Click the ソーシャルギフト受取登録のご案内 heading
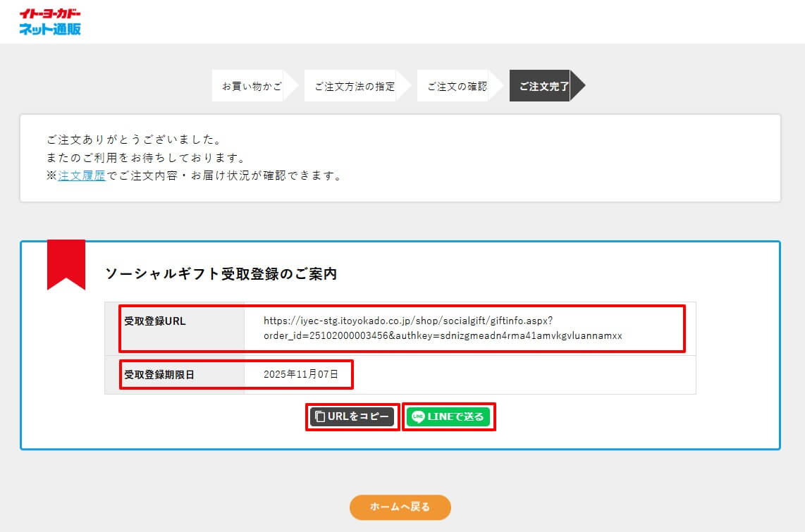Screen dimensions: 805x532 click(x=221, y=274)
